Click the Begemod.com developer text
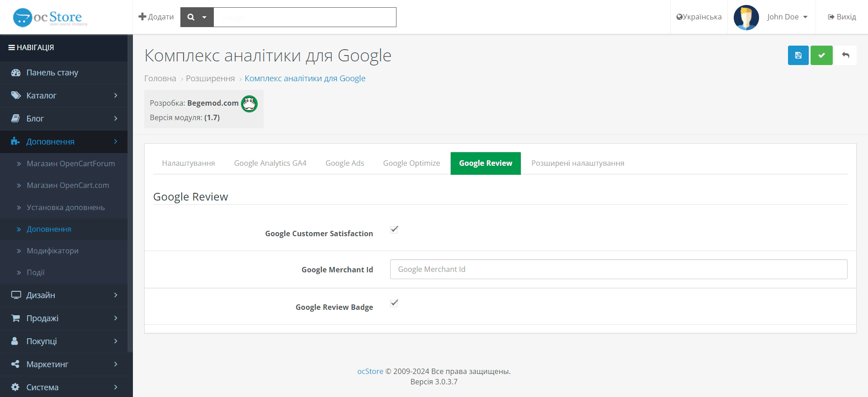This screenshot has width=868, height=397. 213,103
